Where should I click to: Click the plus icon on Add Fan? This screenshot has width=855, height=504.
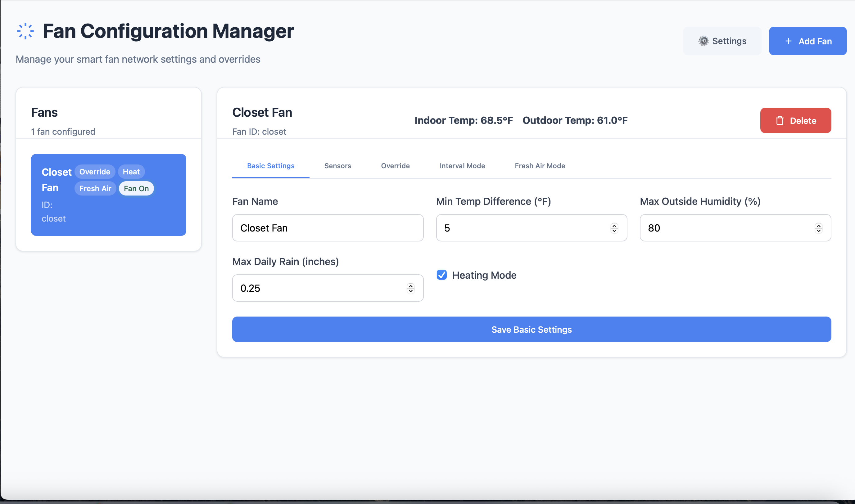789,41
